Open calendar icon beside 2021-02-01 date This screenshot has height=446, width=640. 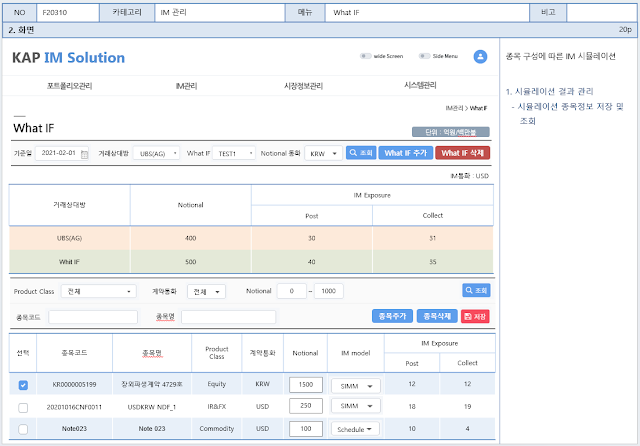click(x=84, y=154)
